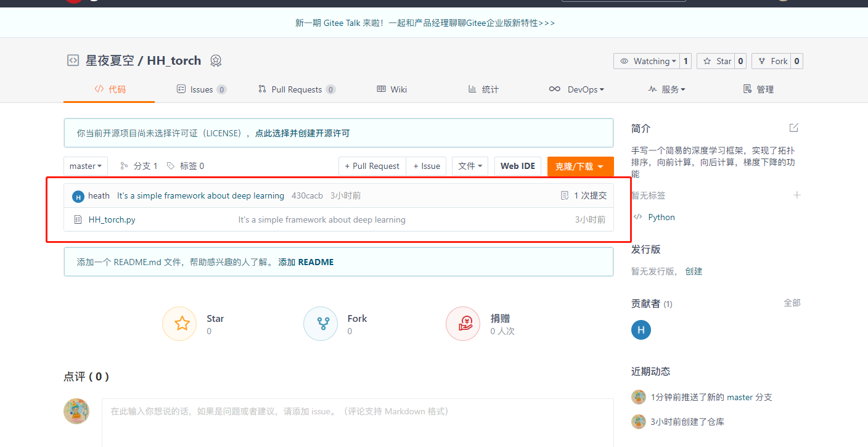Image resolution: width=868 pixels, height=447 pixels.
Task: Click the Star count 0 in header
Action: pos(740,61)
